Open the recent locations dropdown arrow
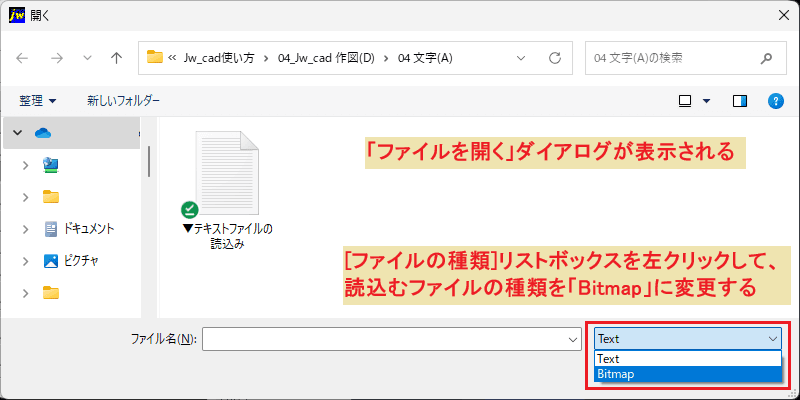 click(87, 58)
